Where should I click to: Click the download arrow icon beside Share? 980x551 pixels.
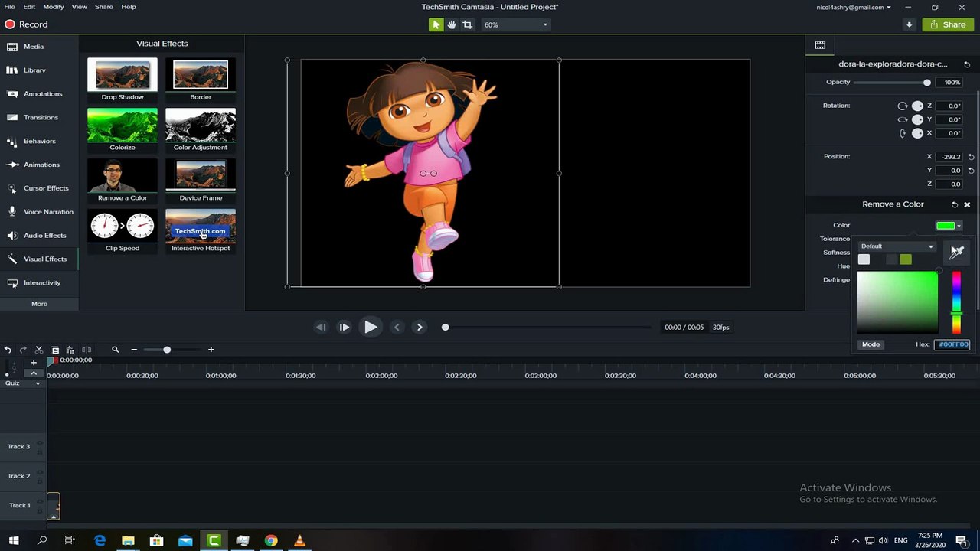(x=910, y=24)
